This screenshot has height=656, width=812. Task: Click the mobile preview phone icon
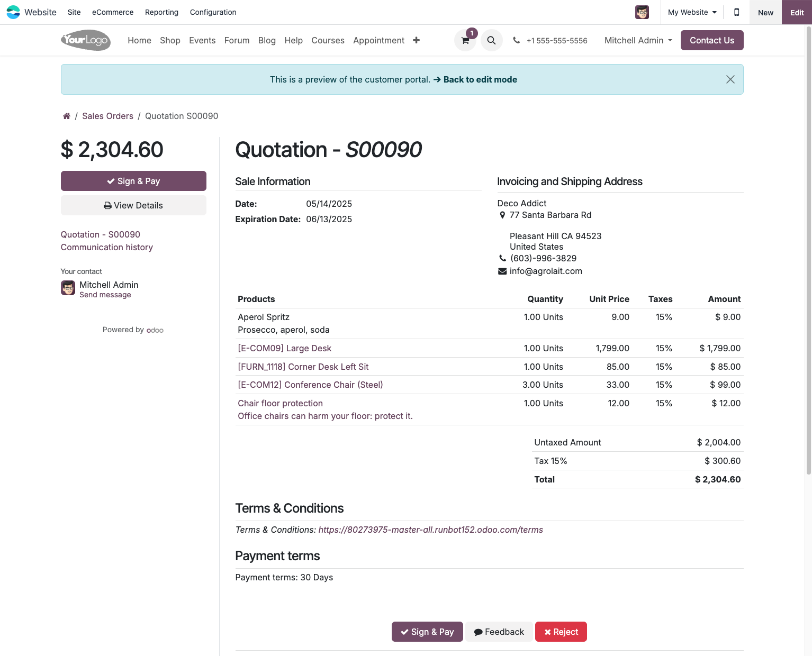736,12
